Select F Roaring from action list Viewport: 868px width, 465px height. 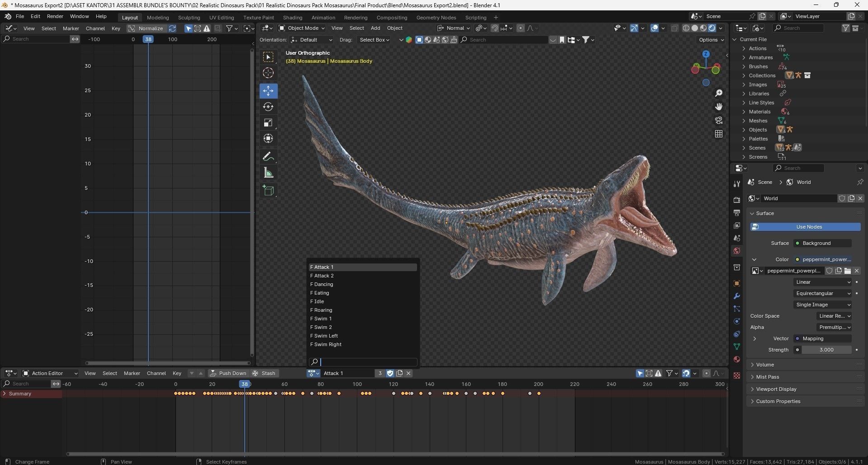pyautogui.click(x=362, y=310)
